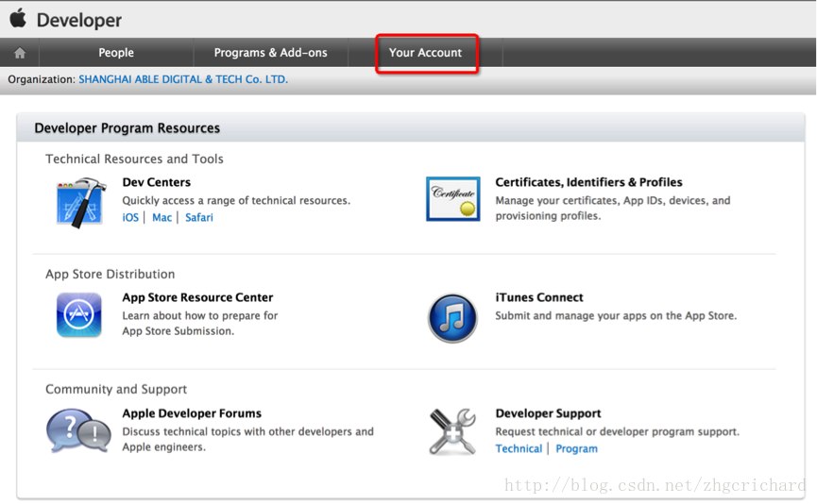The width and height of the screenshot is (817, 504).
Task: Click the Developer Support tools icon
Action: tap(452, 431)
